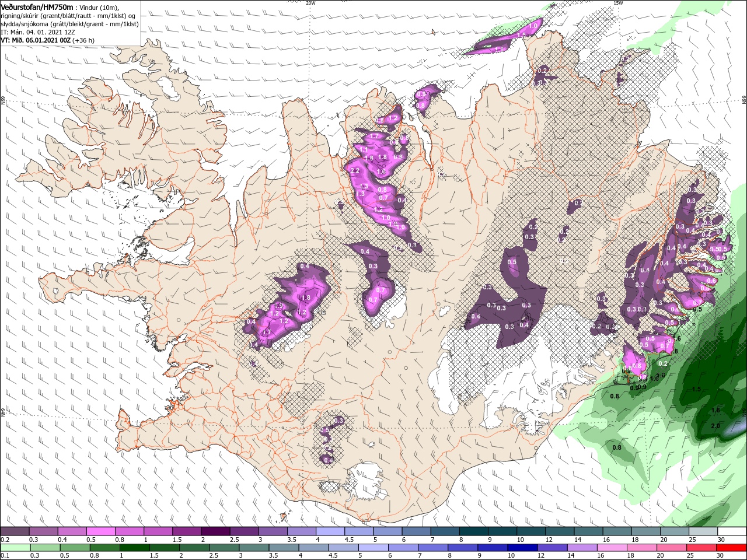Select the top-row legend swatch labeled 0.8
Image resolution: width=747 pixels, height=560 pixels.
pos(129,531)
